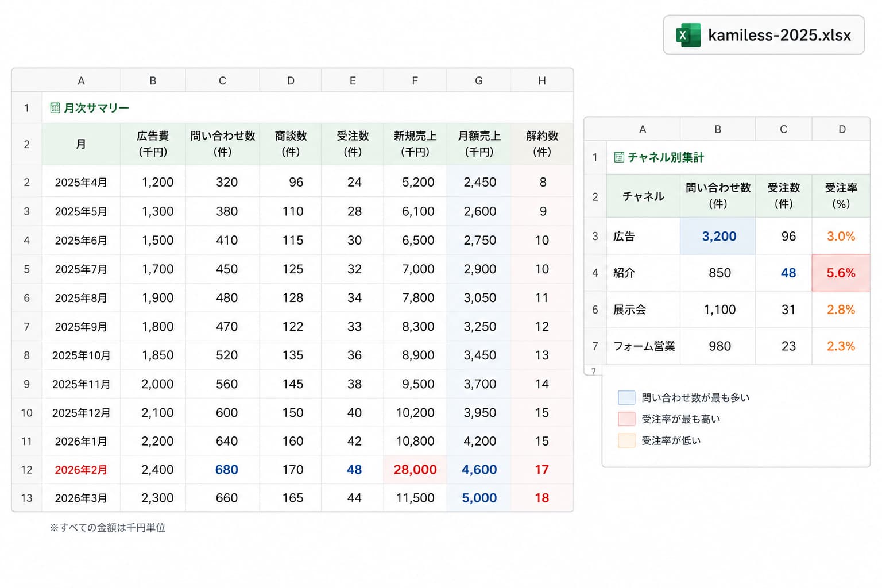The height and width of the screenshot is (588, 882).
Task: Select the 850 cell in 紹介 row
Action: (718, 273)
